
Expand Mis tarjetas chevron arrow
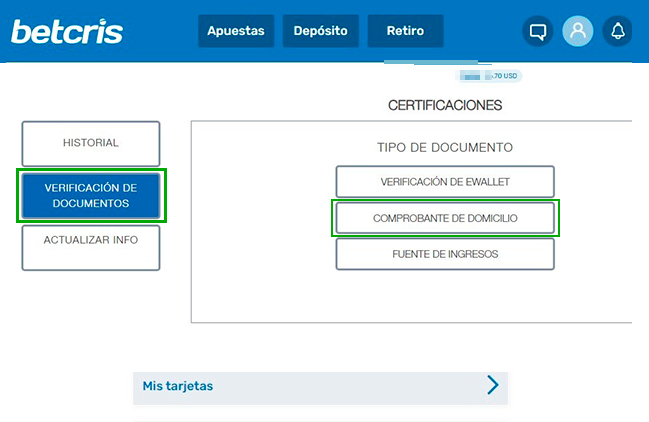(x=493, y=385)
